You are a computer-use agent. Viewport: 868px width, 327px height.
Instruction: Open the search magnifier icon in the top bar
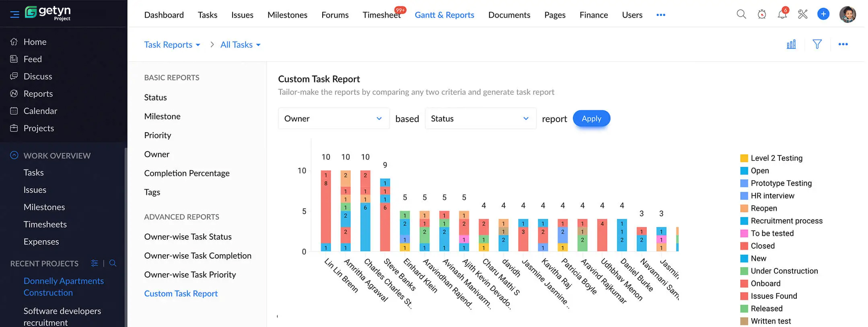click(741, 14)
